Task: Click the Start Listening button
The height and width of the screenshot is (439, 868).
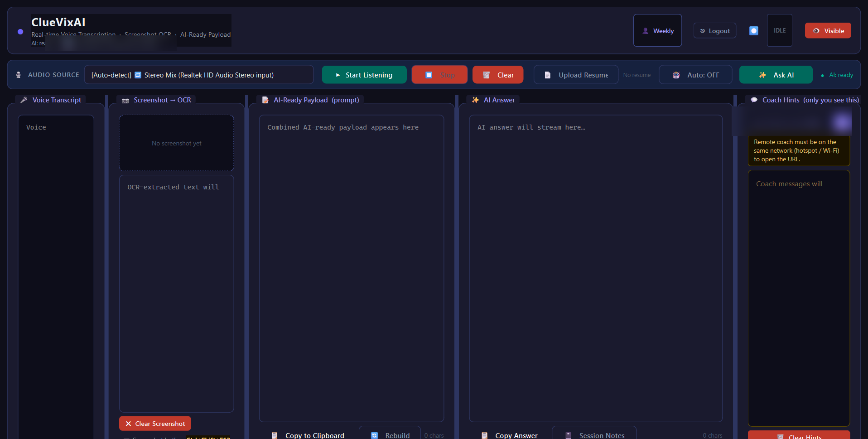Action: (x=364, y=75)
